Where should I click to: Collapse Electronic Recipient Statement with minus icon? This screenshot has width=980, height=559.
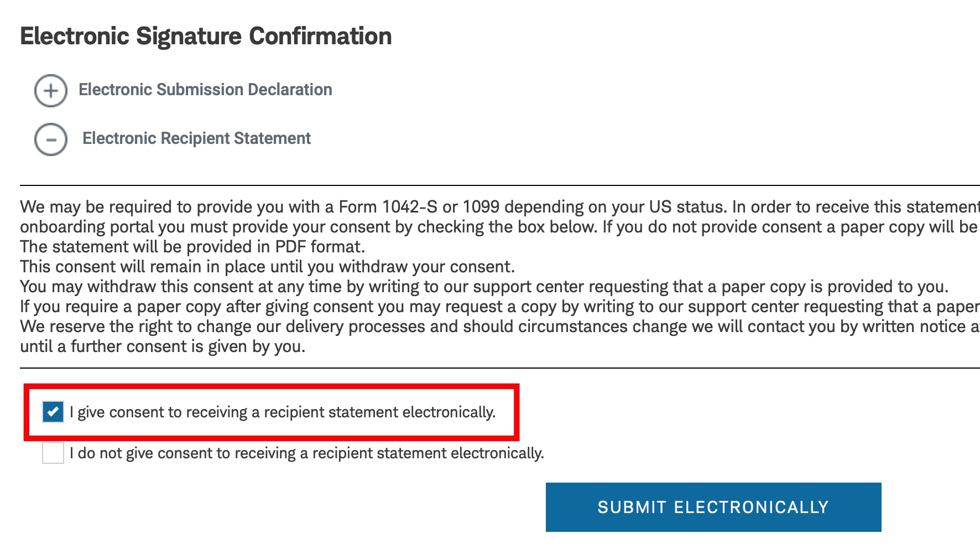51,139
